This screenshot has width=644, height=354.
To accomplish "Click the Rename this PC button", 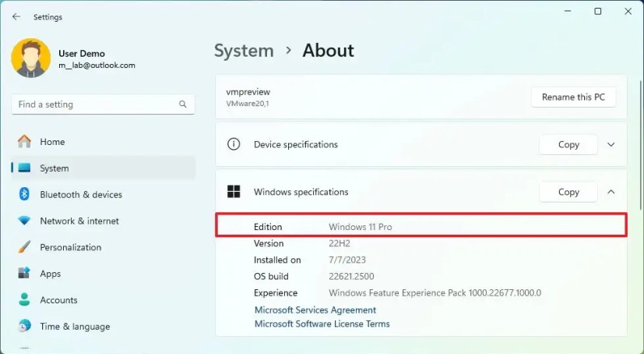I will coord(573,97).
